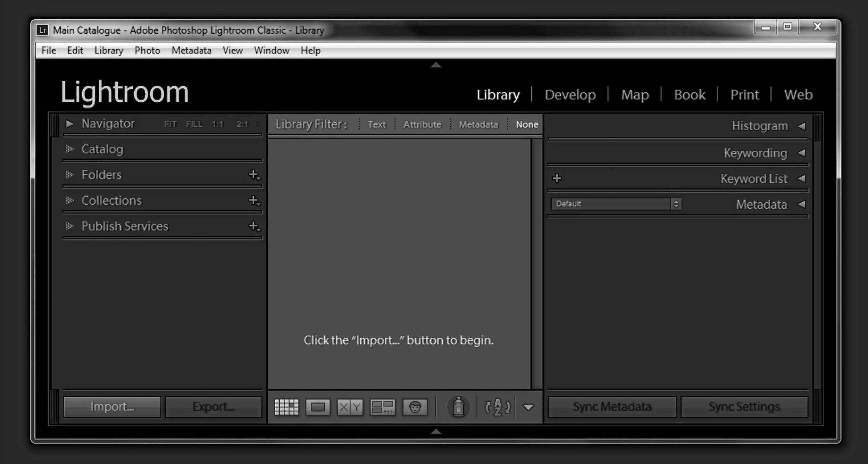Set Navigator zoom to FILL
This screenshot has width=868, height=464.
(194, 124)
